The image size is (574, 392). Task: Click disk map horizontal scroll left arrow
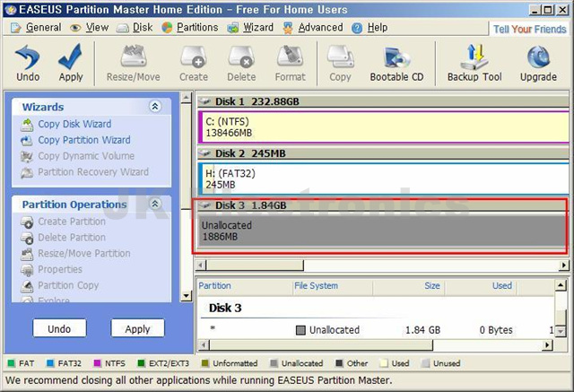pyautogui.click(x=201, y=265)
